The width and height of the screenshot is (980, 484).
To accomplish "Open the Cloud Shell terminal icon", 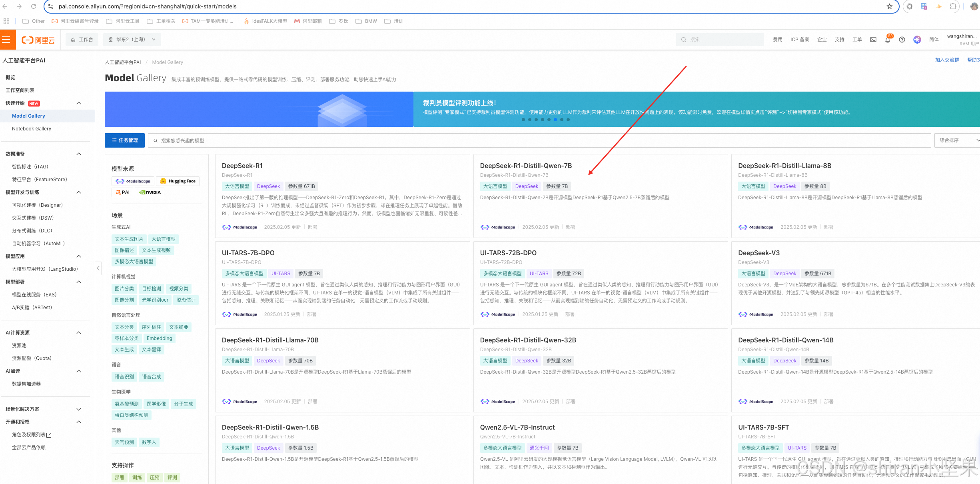I will [x=873, y=40].
